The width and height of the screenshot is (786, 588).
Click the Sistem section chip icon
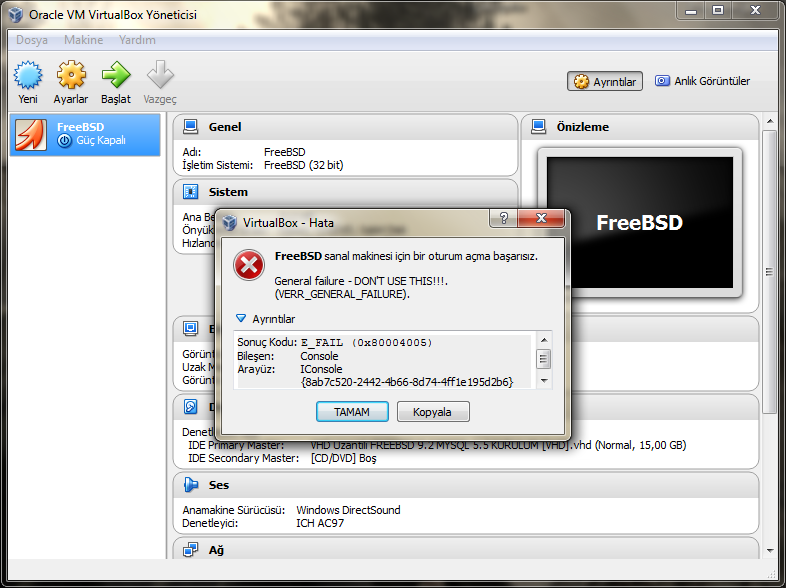[190, 192]
